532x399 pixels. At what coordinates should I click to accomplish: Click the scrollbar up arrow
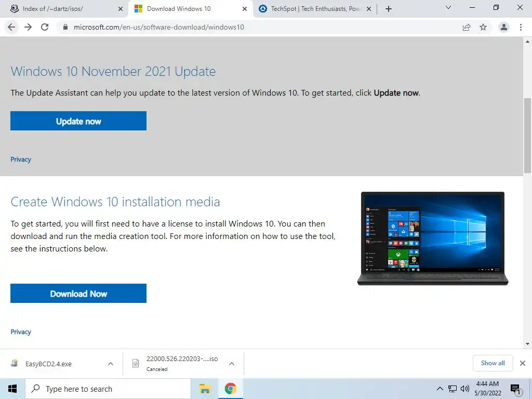coord(527,42)
